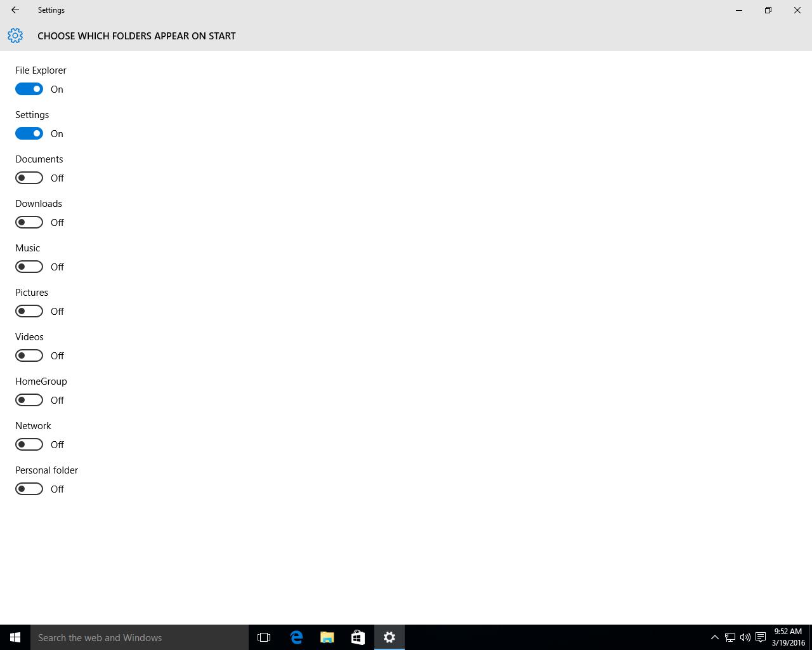Switch on the Pictures toggle
This screenshot has height=650, width=812.
[x=29, y=311]
